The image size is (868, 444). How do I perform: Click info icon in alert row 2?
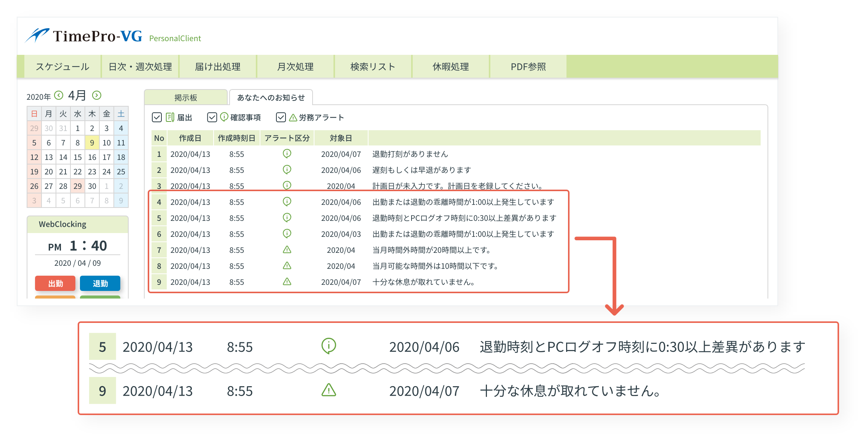point(287,169)
